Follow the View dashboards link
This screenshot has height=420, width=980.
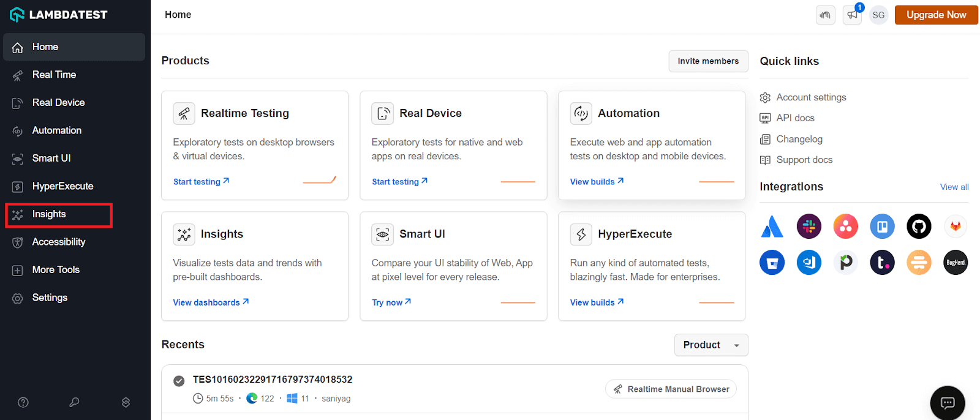pos(211,302)
